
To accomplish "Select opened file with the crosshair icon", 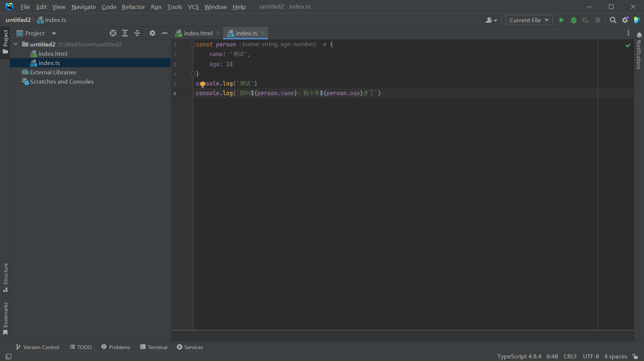I will 113,33.
